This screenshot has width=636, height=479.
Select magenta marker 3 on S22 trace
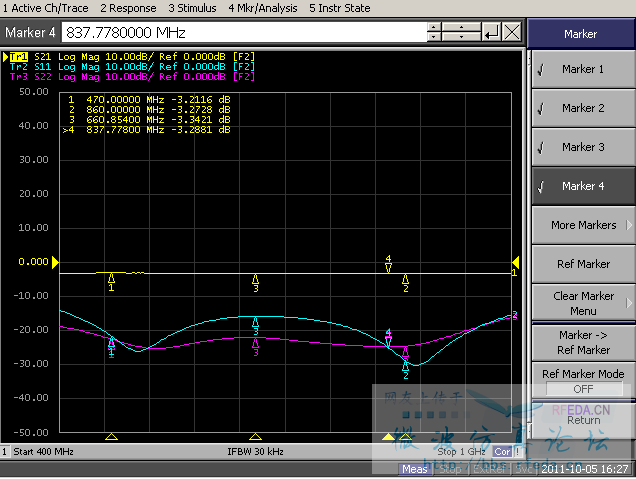pos(255,348)
